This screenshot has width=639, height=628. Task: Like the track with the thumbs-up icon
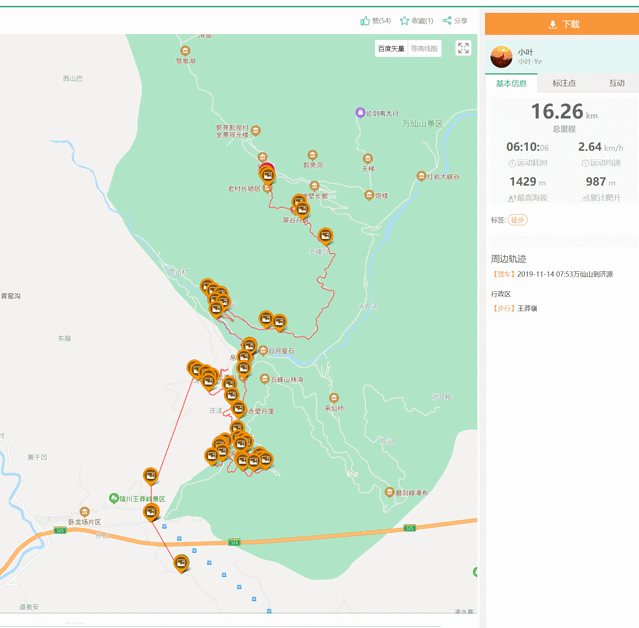coord(366,20)
